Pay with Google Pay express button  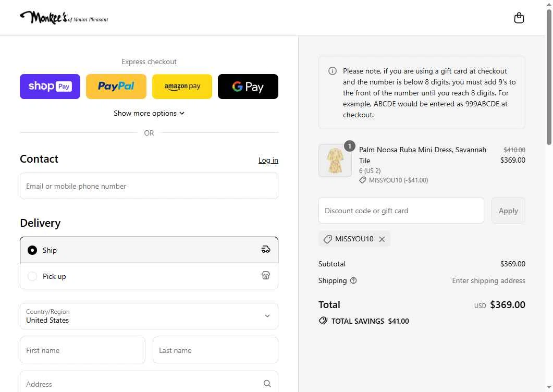point(248,87)
